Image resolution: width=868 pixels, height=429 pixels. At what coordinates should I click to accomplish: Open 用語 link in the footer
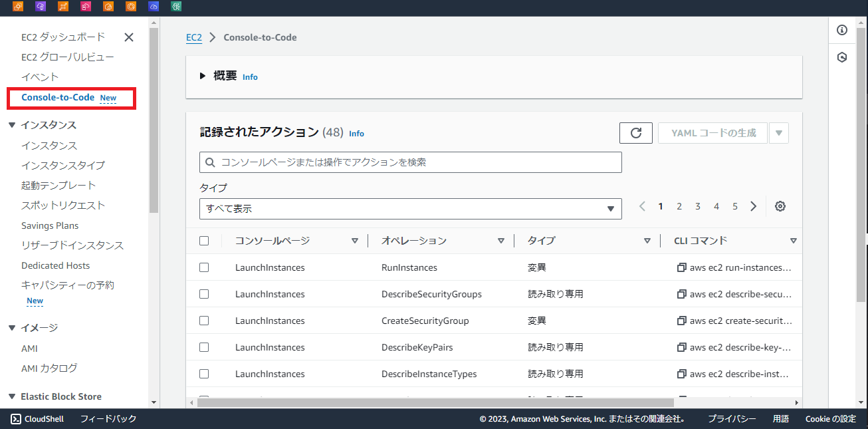click(781, 419)
